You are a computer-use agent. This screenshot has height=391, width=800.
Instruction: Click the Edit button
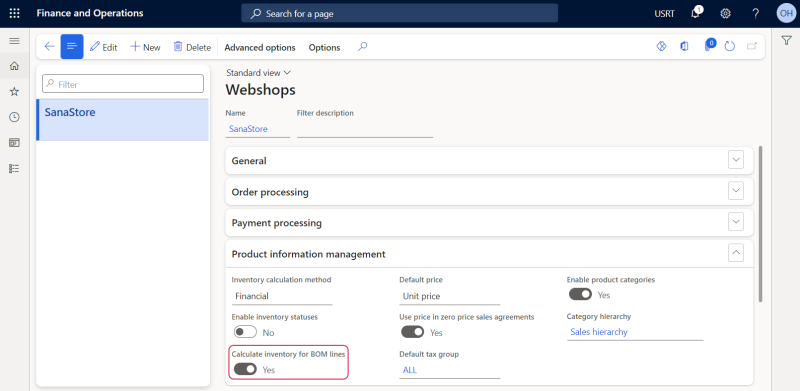(104, 47)
